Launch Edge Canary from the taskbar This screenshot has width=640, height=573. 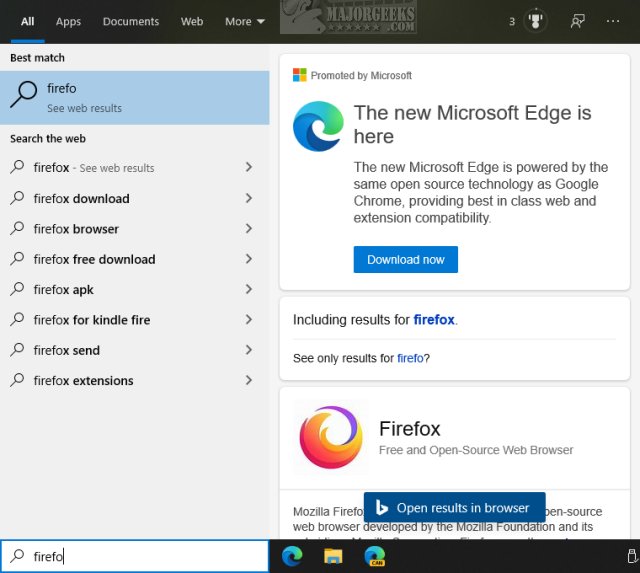(x=374, y=556)
